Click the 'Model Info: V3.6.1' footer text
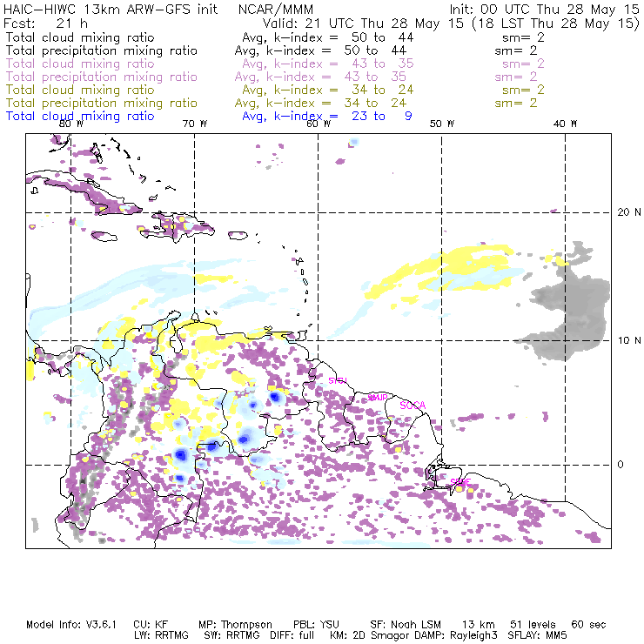The width and height of the screenshot is (644, 644). point(68,625)
